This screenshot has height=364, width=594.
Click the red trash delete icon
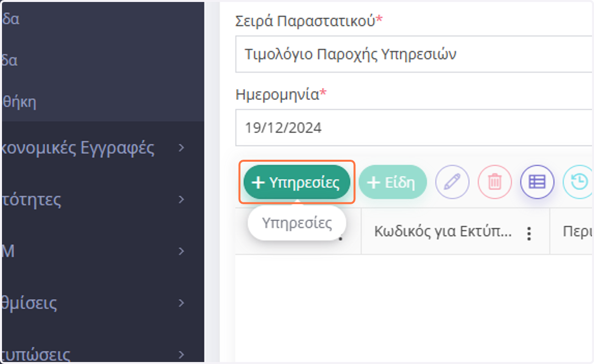tap(495, 182)
